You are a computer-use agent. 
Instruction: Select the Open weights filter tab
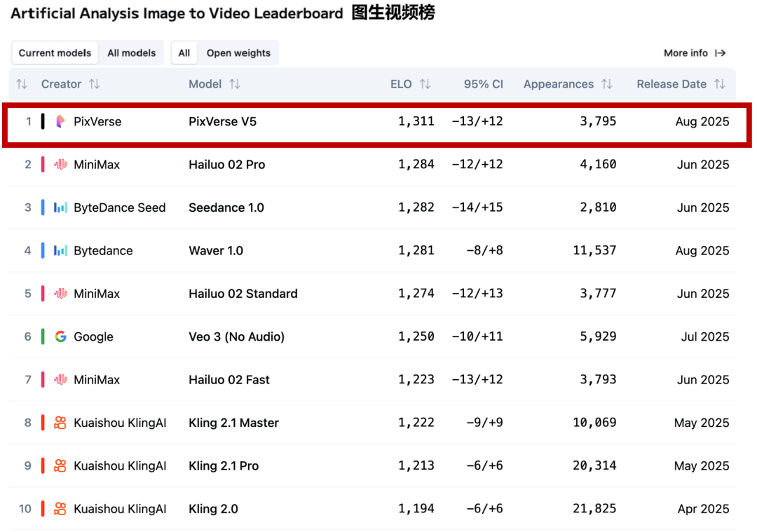click(238, 53)
